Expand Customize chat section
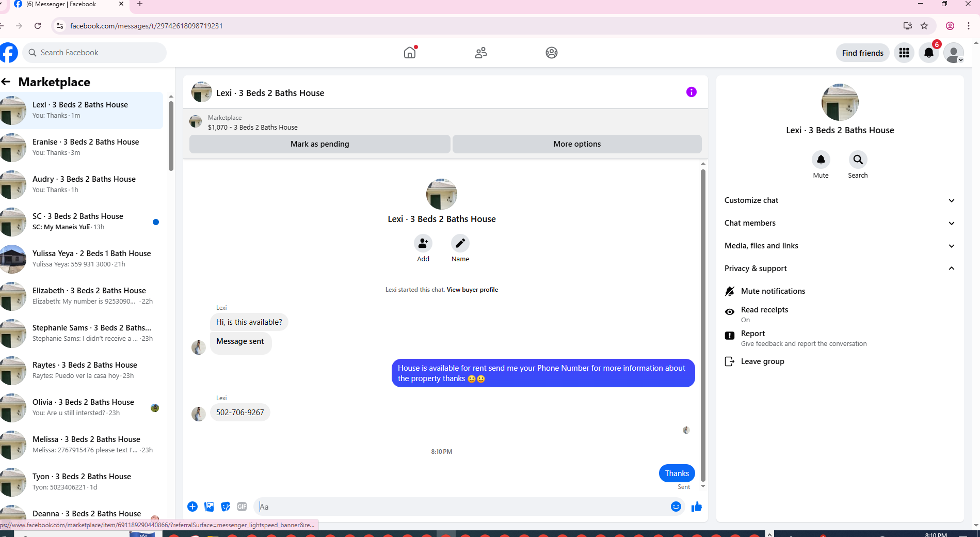 pos(840,200)
